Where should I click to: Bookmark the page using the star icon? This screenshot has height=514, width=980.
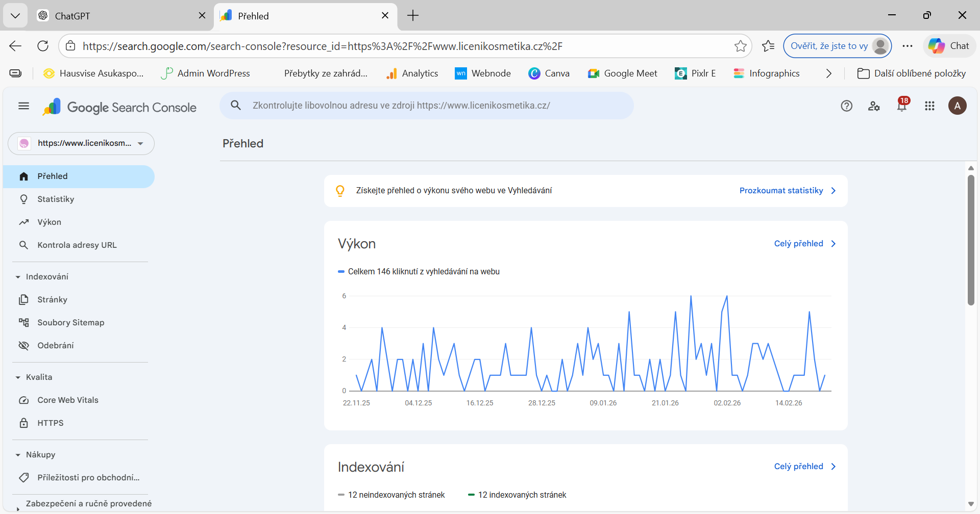[x=741, y=46]
